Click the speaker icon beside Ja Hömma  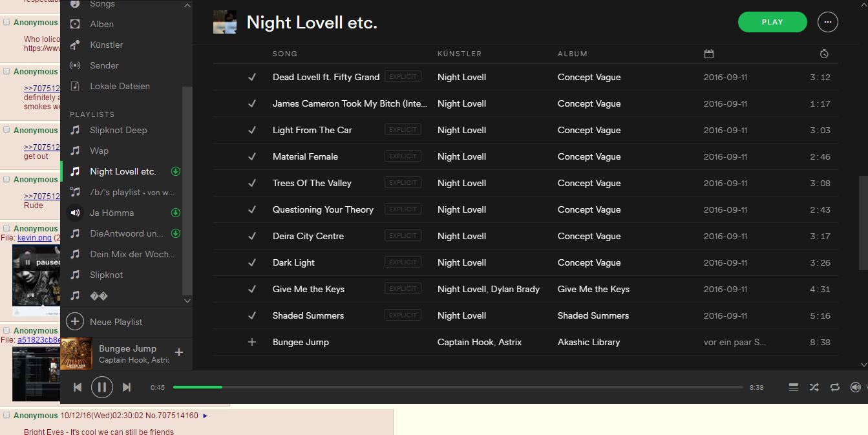[x=75, y=213]
